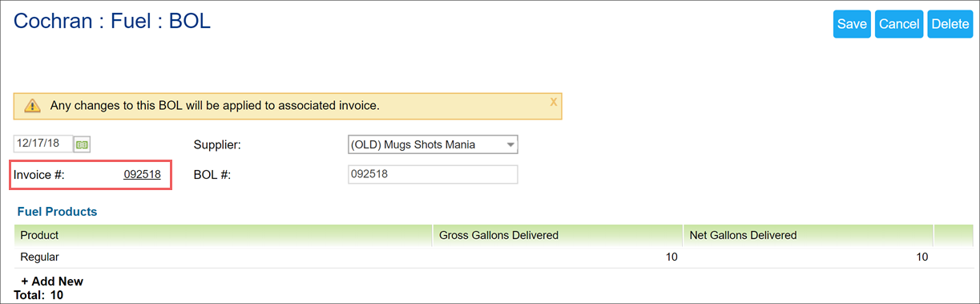Click the Gross Gallons Delivered column header
This screenshot has height=304, width=980.
[498, 235]
